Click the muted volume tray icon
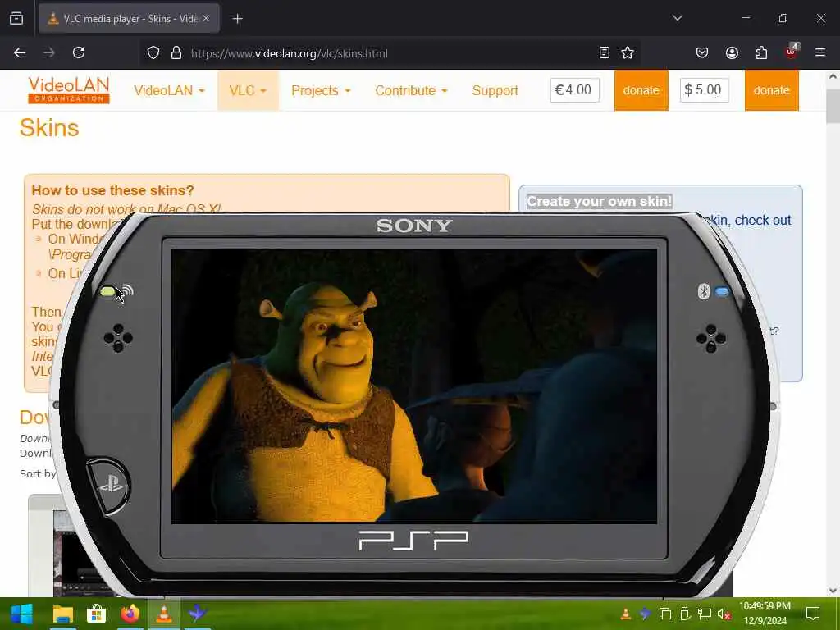 coord(724,614)
